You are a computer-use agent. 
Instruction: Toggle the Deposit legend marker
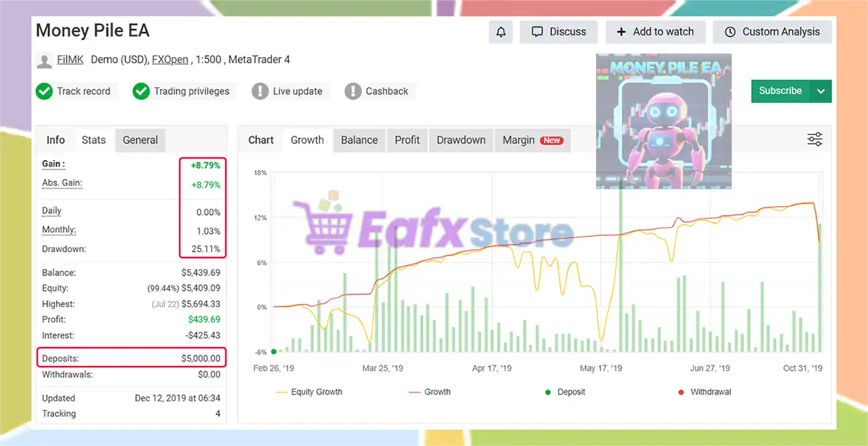pos(564,392)
